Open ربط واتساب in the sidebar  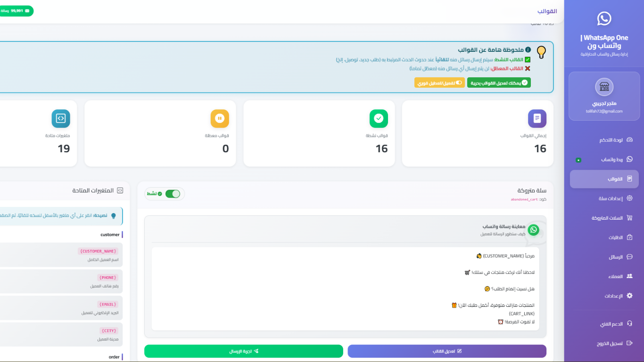point(611,159)
